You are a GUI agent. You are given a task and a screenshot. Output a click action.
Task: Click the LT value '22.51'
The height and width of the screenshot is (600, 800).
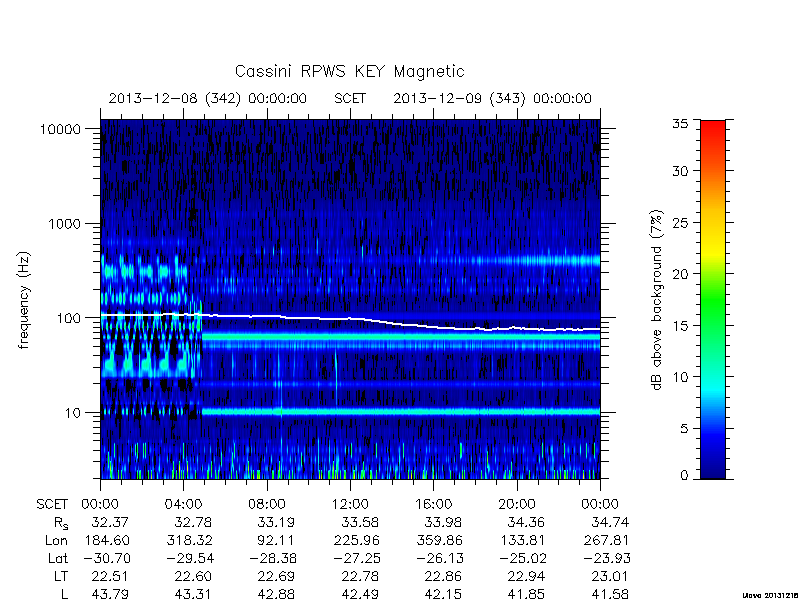(x=110, y=577)
